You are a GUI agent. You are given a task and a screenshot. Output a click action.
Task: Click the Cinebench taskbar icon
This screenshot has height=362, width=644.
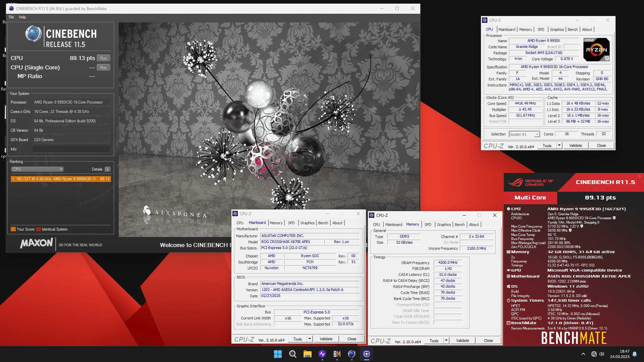[352, 354]
